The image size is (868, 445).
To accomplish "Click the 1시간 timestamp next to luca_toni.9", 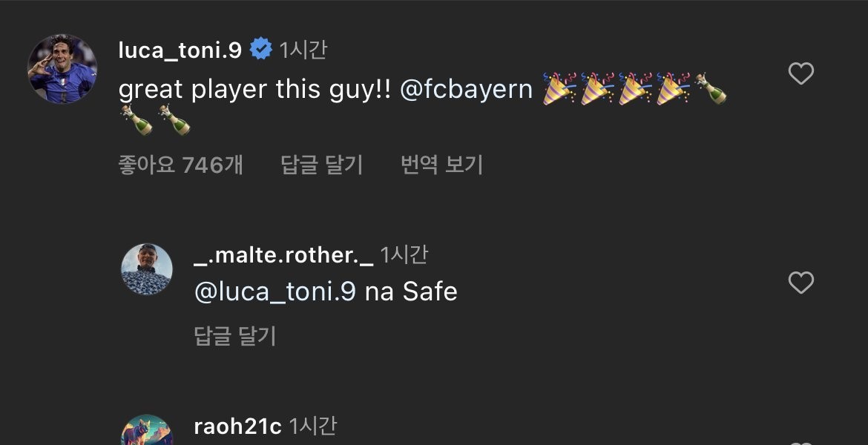I will pos(303,50).
